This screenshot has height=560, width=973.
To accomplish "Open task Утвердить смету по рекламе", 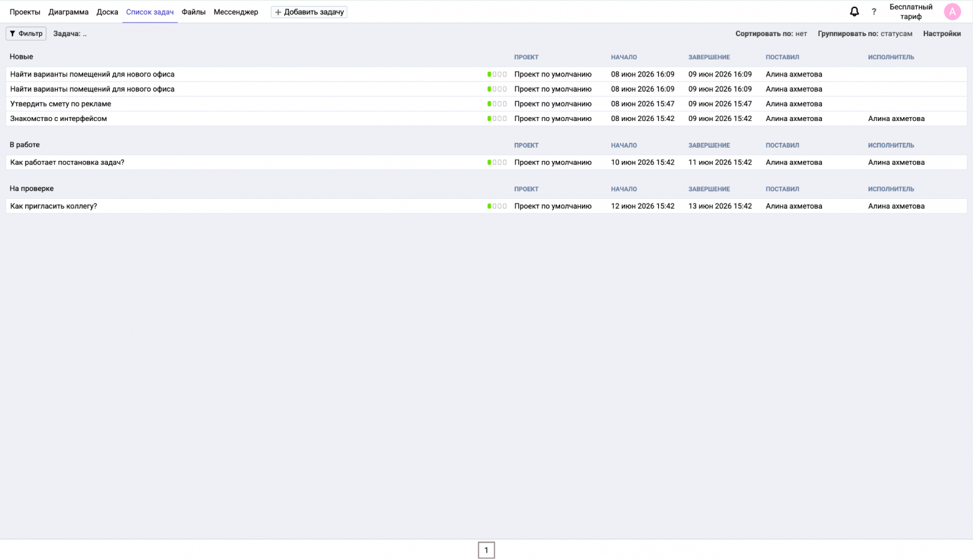I will click(x=61, y=104).
